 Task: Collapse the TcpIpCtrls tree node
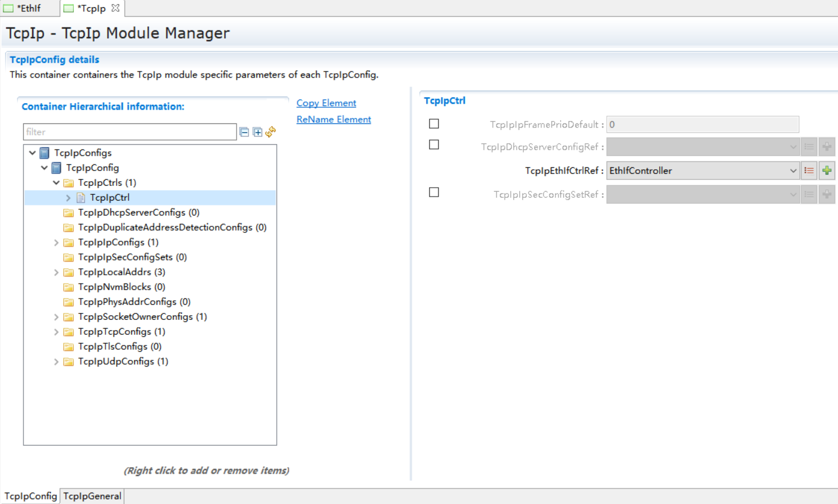pos(56,183)
